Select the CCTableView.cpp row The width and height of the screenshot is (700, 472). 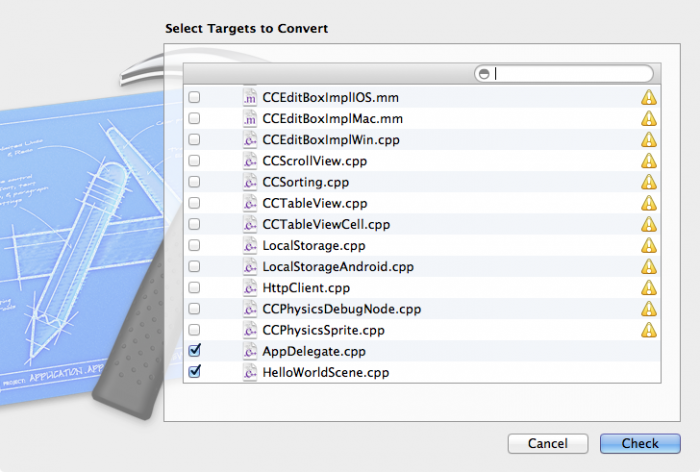314,203
